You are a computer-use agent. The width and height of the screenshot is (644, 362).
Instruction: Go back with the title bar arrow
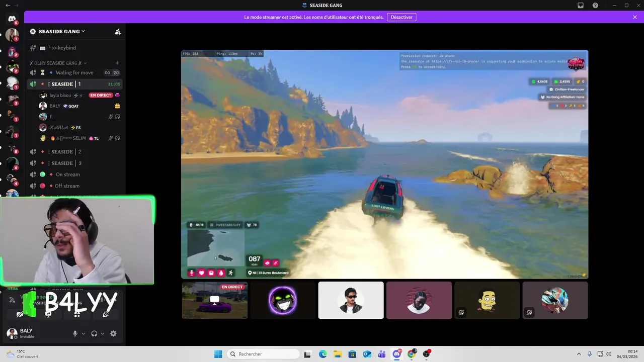click(8, 5)
